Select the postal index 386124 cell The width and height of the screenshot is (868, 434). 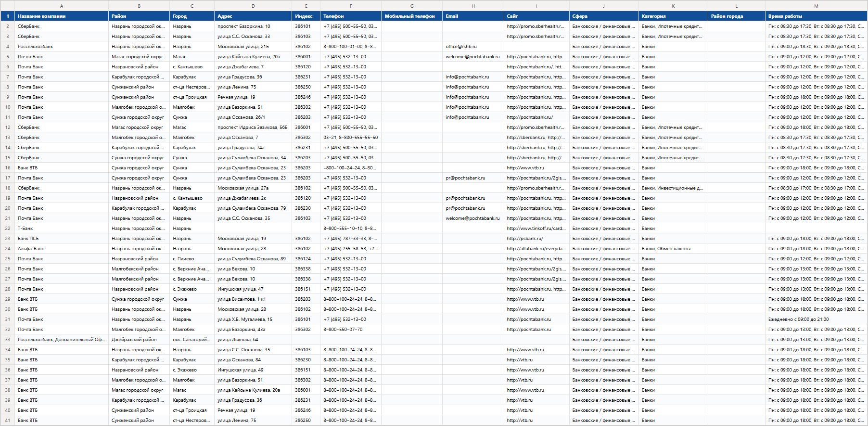click(x=306, y=259)
